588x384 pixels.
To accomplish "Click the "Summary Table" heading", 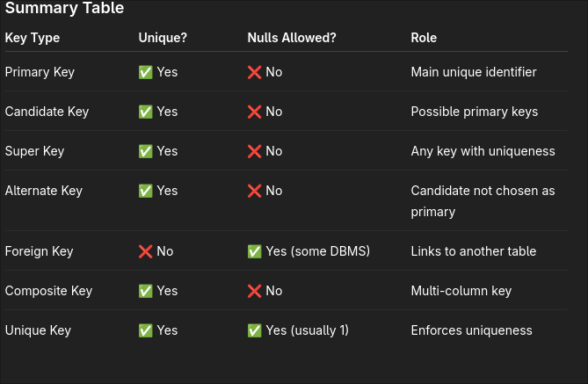I will point(64,9).
